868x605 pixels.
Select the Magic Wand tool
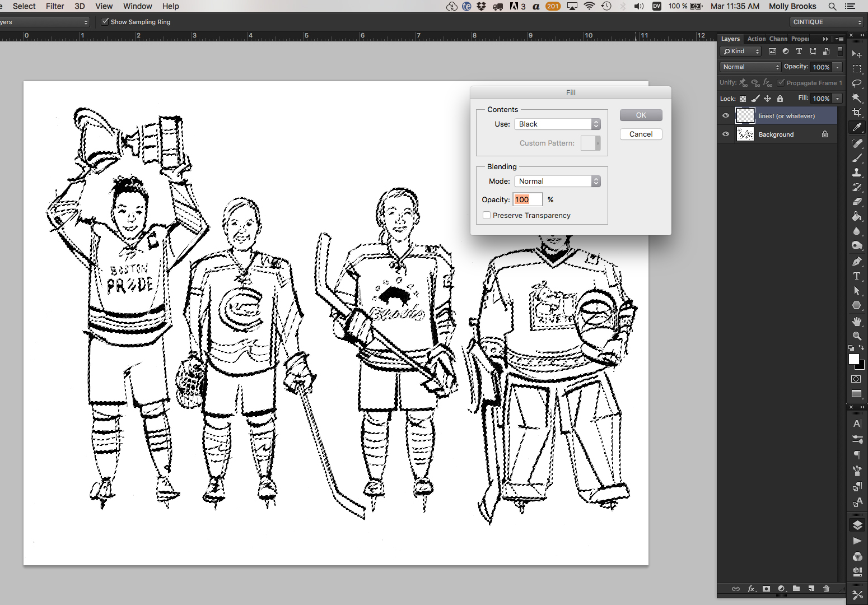point(857,98)
